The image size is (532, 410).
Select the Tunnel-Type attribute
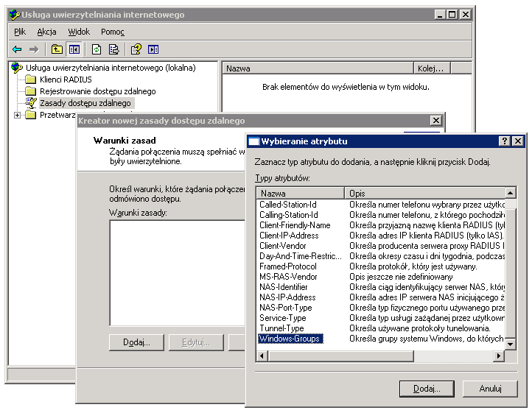(x=281, y=328)
